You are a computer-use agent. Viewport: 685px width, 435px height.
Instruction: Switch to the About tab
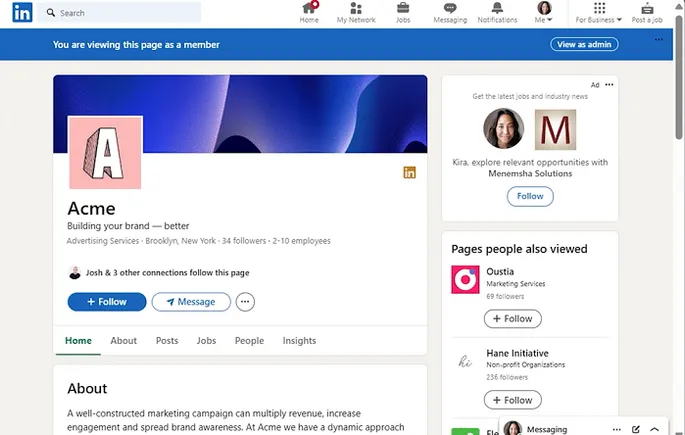click(123, 341)
